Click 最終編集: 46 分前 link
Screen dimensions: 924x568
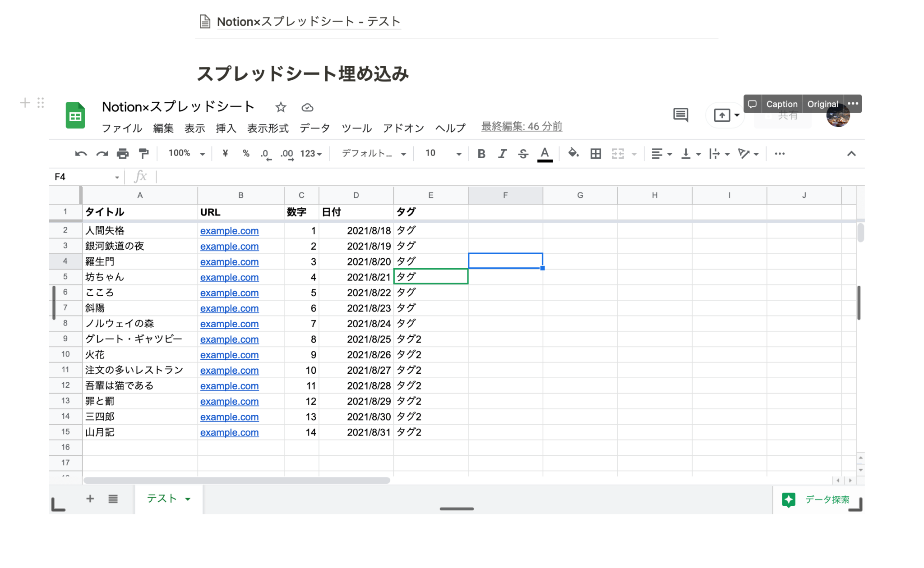[x=521, y=126]
